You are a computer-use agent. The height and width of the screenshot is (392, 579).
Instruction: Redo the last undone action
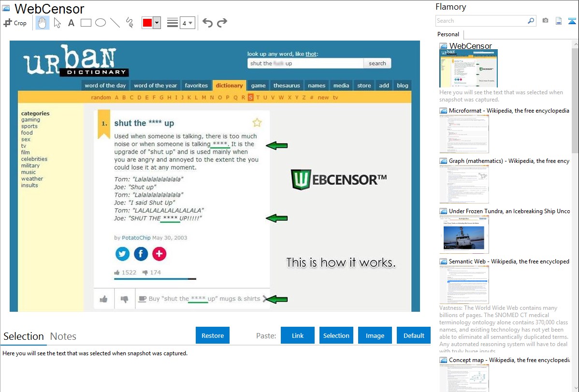coord(222,23)
